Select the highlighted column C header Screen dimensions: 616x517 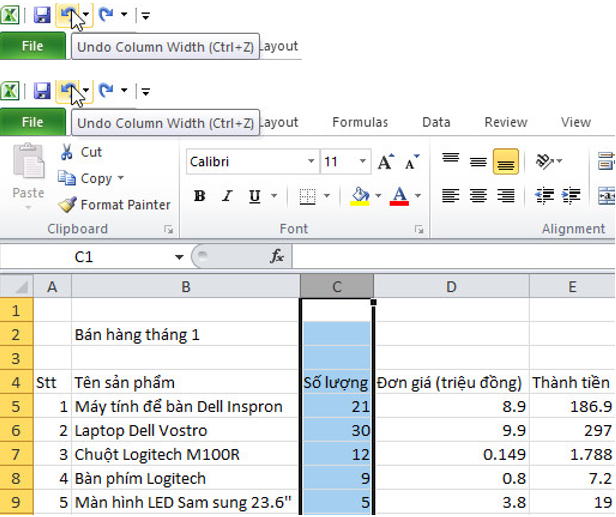coord(337,286)
